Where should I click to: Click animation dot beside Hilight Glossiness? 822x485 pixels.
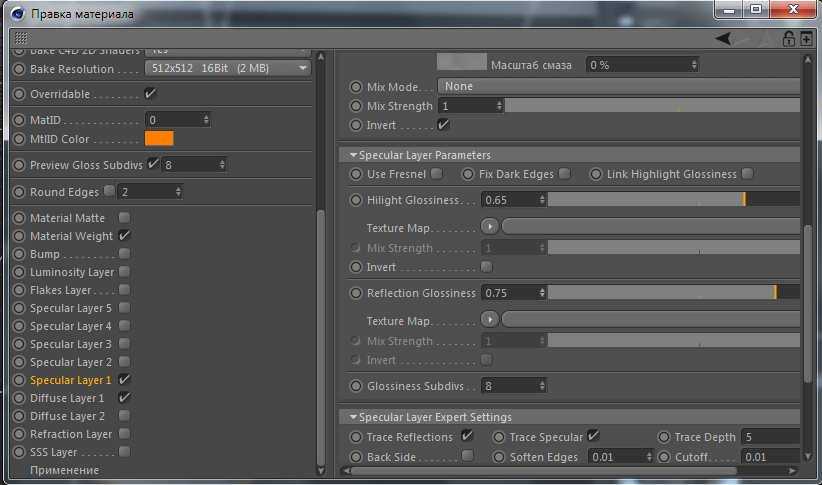click(356, 200)
